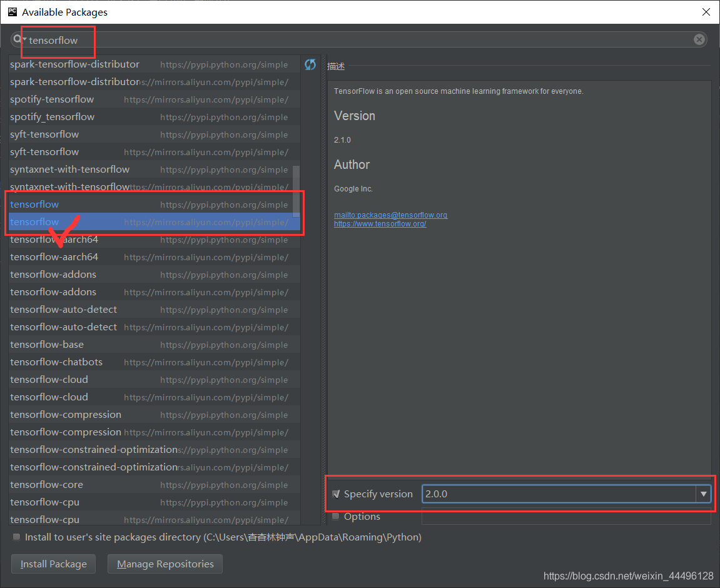720x588 pixels.
Task: Close the Available Packages dialog
Action: click(x=706, y=12)
